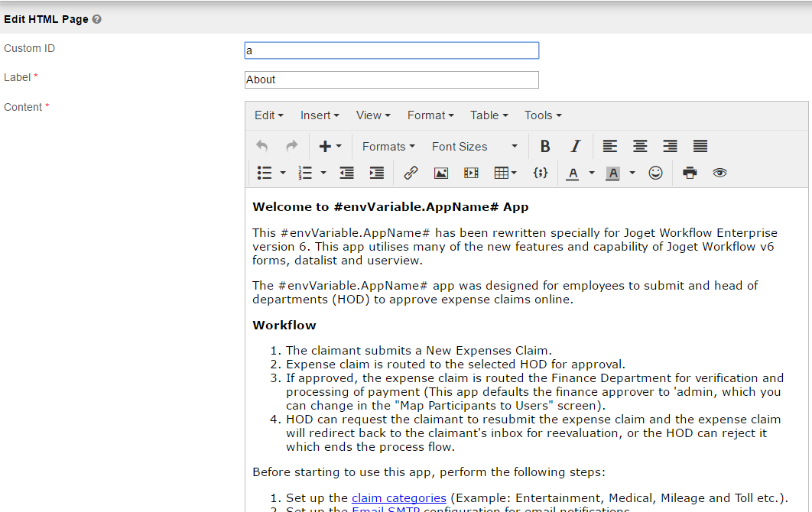Screen dimensions: 812x512
Task: Click the code sample braces icon
Action: tap(541, 173)
